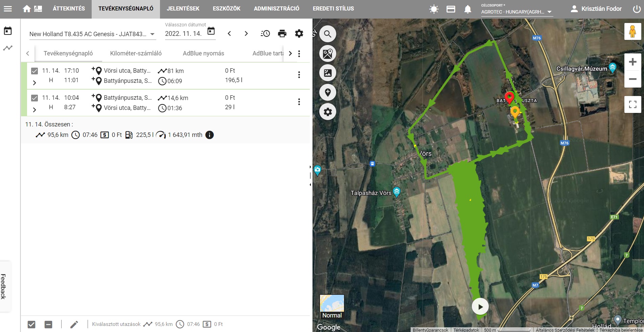The image size is (644, 332).
Task: Open the Feedback side button
Action: 4,286
